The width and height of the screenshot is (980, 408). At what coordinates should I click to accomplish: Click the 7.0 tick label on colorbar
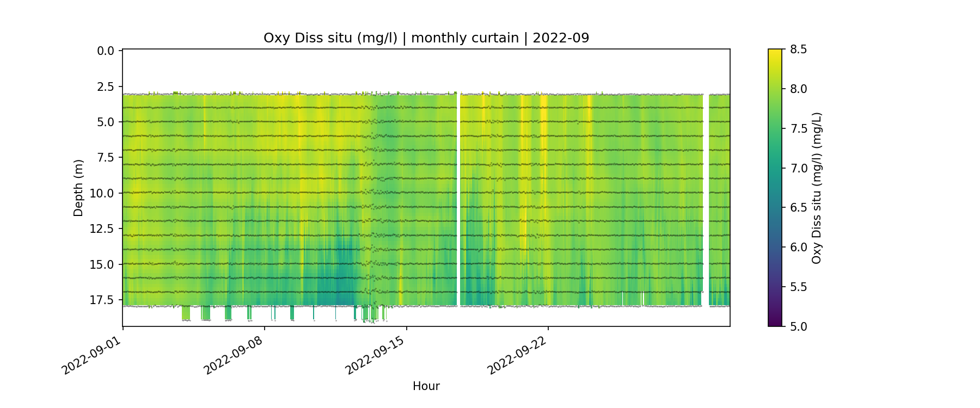pos(798,168)
